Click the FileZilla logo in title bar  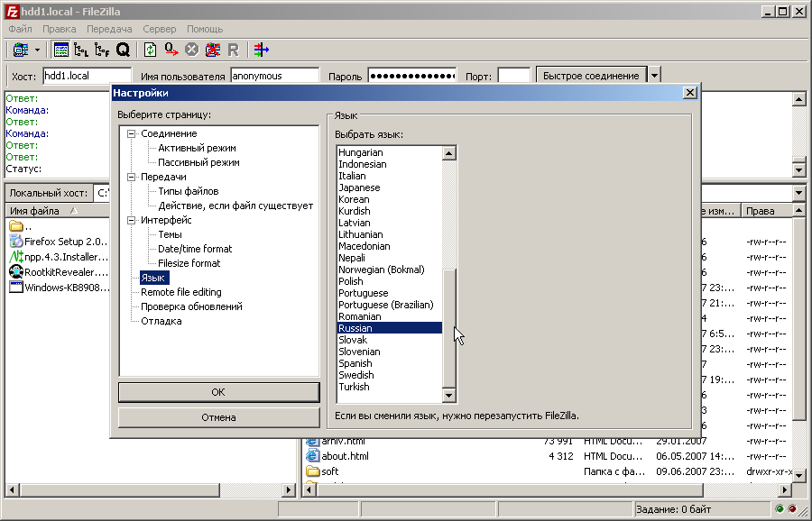(x=12, y=12)
